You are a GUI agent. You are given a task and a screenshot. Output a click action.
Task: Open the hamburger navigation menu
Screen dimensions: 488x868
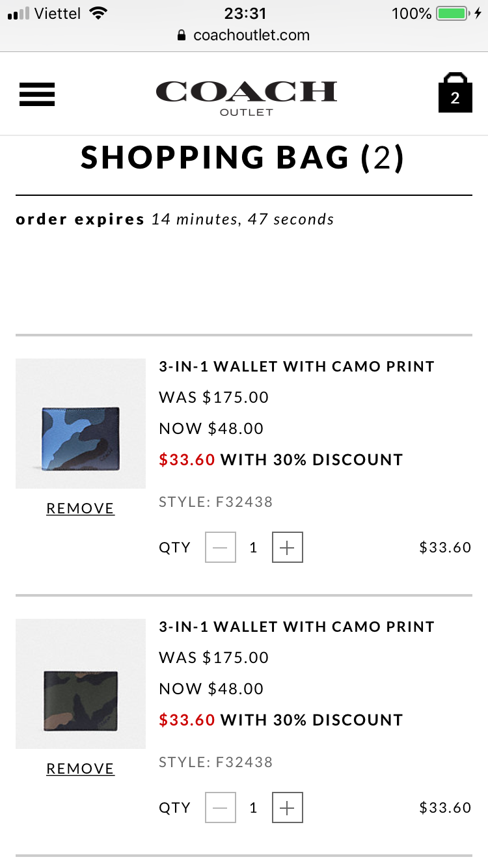[x=37, y=95]
